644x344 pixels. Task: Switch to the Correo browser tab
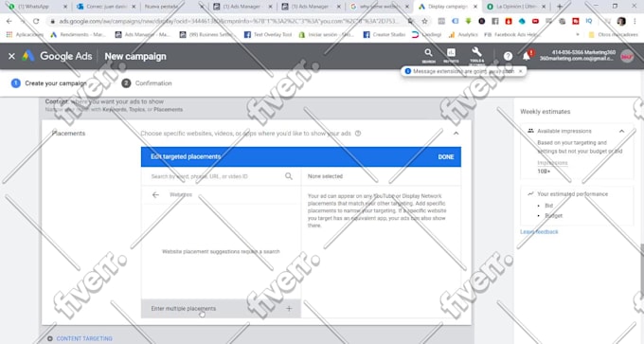pos(106,7)
